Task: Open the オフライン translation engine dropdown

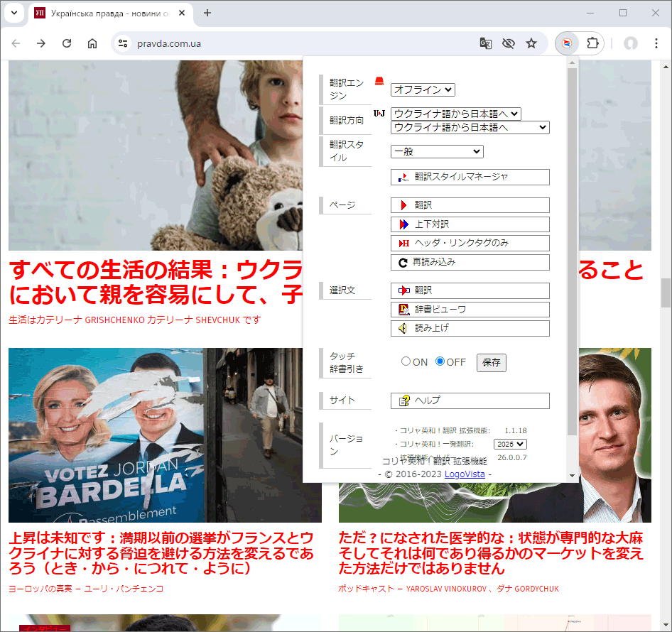Action: pos(423,89)
